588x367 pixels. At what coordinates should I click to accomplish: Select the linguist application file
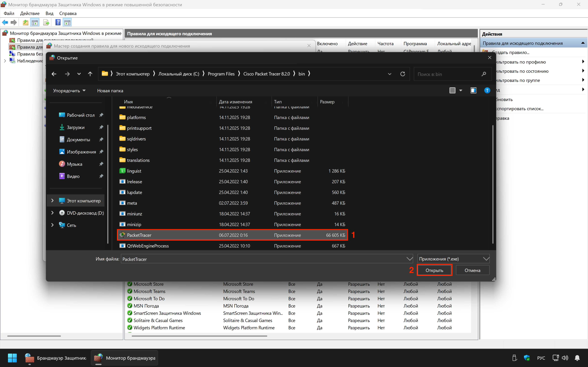click(134, 171)
